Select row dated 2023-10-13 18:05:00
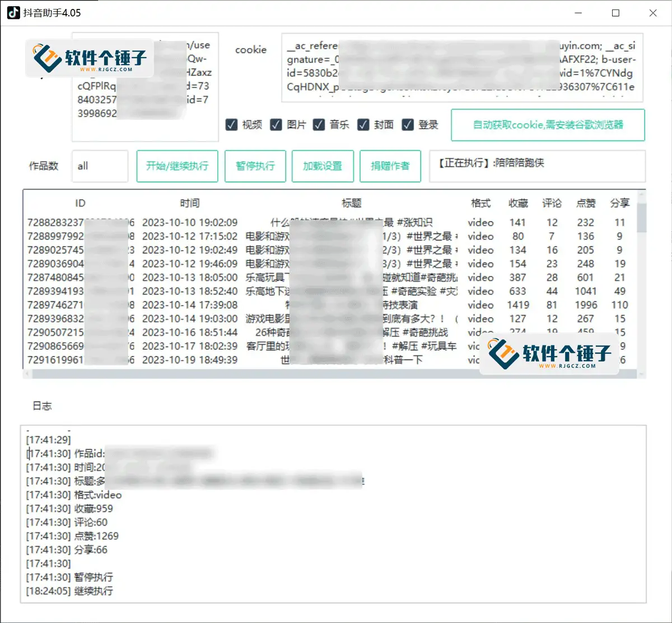The image size is (672, 623). coord(330,278)
